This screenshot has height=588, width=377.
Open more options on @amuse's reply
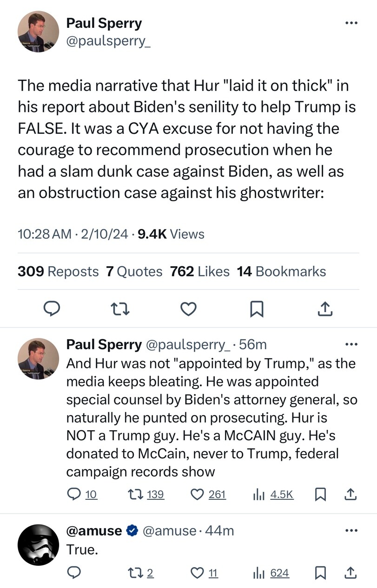coord(352,530)
